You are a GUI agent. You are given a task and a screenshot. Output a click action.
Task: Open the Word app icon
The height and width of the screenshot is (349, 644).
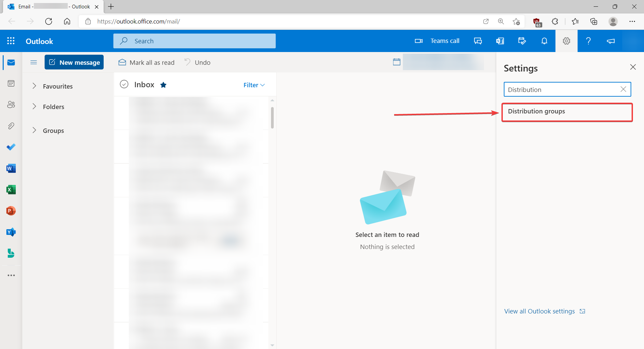click(x=11, y=168)
